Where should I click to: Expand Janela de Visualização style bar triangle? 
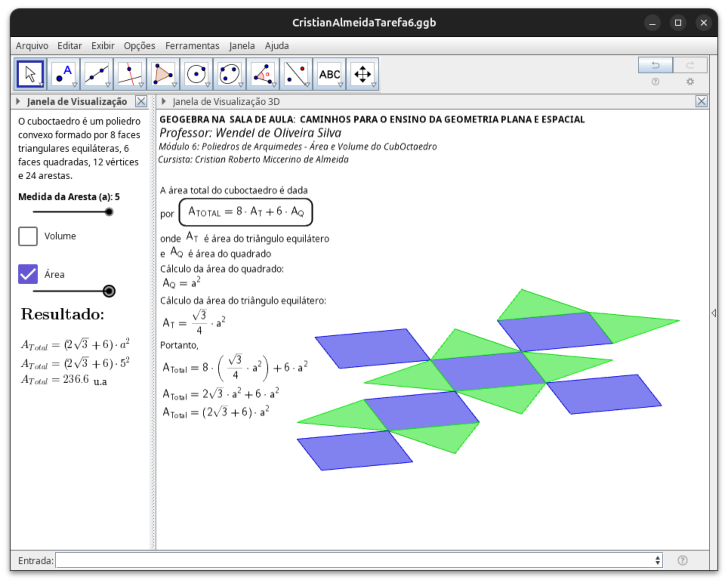pyautogui.click(x=18, y=101)
